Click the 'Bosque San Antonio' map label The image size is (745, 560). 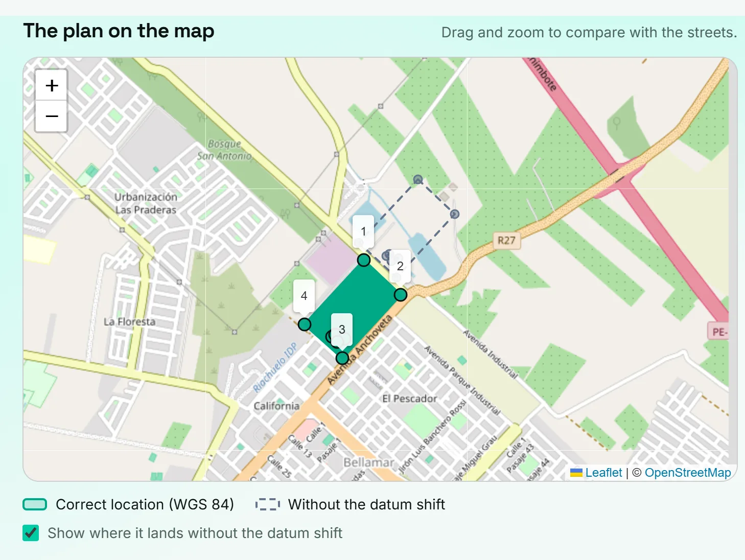pos(224,150)
